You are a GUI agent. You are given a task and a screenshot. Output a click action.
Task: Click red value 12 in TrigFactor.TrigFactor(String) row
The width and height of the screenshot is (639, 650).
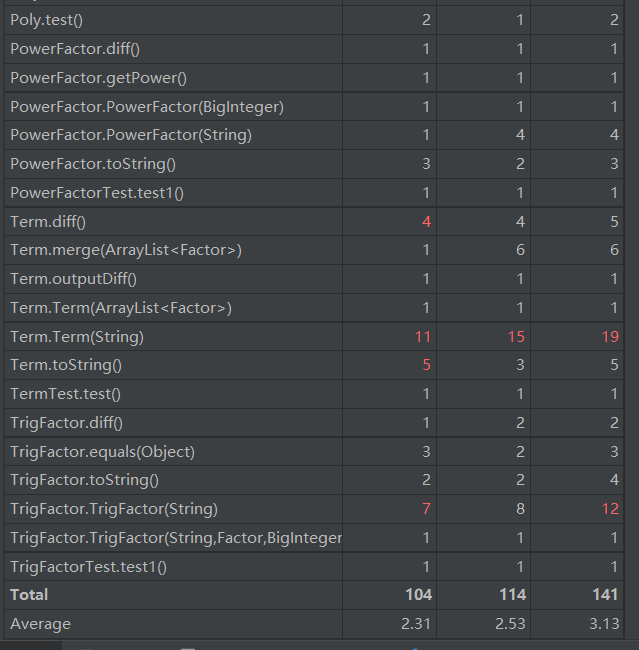[610, 509]
